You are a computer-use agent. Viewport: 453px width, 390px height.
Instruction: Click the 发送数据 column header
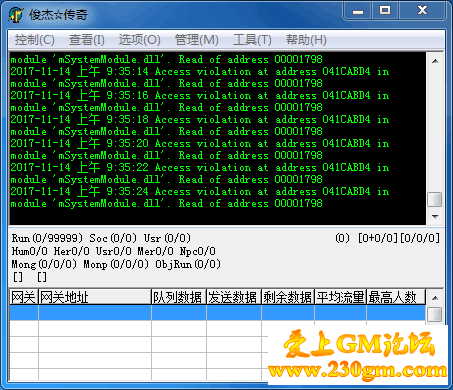[x=234, y=297]
